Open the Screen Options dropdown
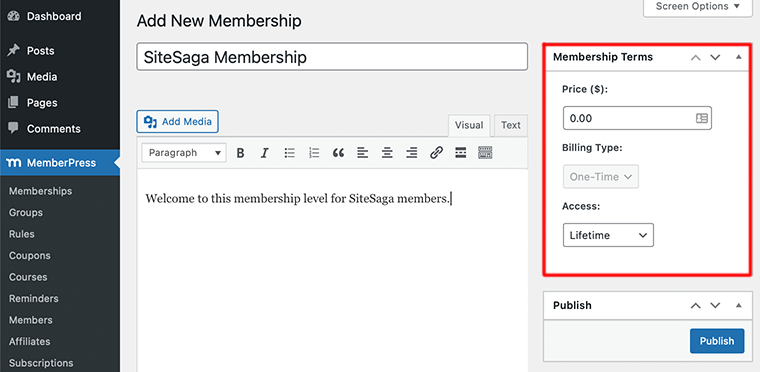The height and width of the screenshot is (372, 760). click(x=698, y=7)
